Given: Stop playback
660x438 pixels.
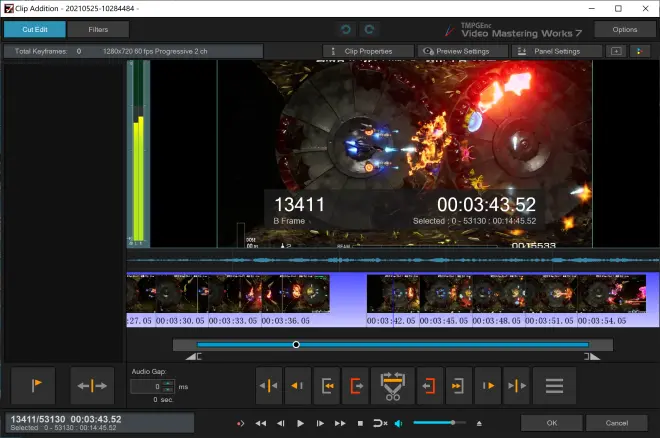Looking at the screenshot, I should point(360,423).
